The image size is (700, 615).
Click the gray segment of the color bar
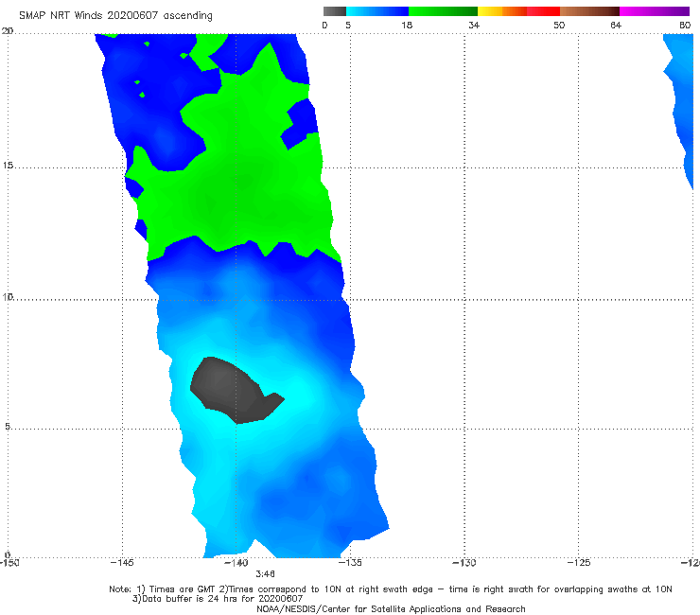(335, 11)
